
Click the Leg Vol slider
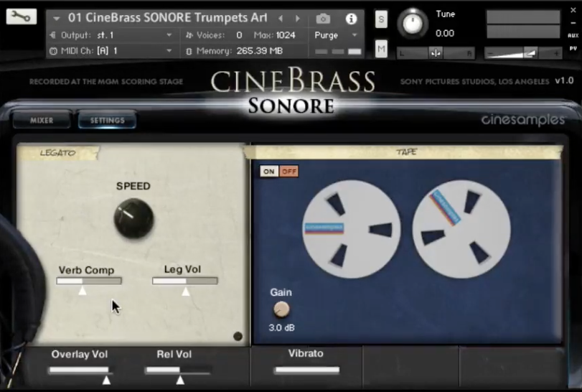(x=185, y=281)
